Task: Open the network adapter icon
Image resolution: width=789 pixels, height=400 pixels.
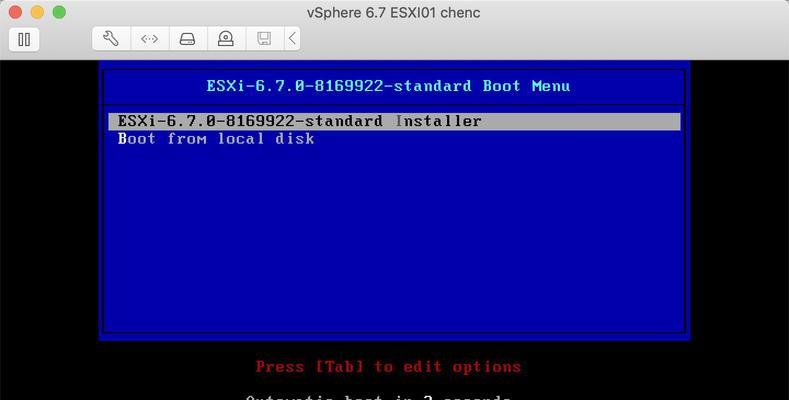Action: [x=149, y=39]
